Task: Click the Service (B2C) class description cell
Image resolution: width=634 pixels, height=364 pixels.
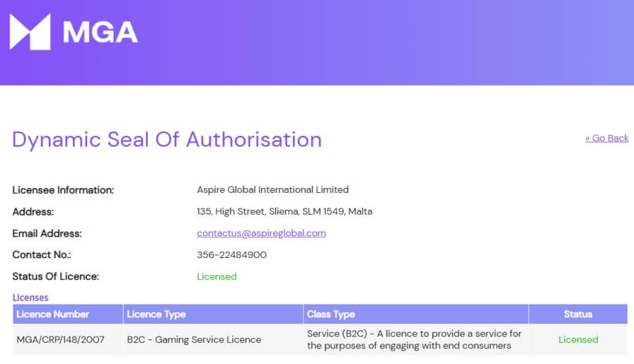Action: [414, 339]
